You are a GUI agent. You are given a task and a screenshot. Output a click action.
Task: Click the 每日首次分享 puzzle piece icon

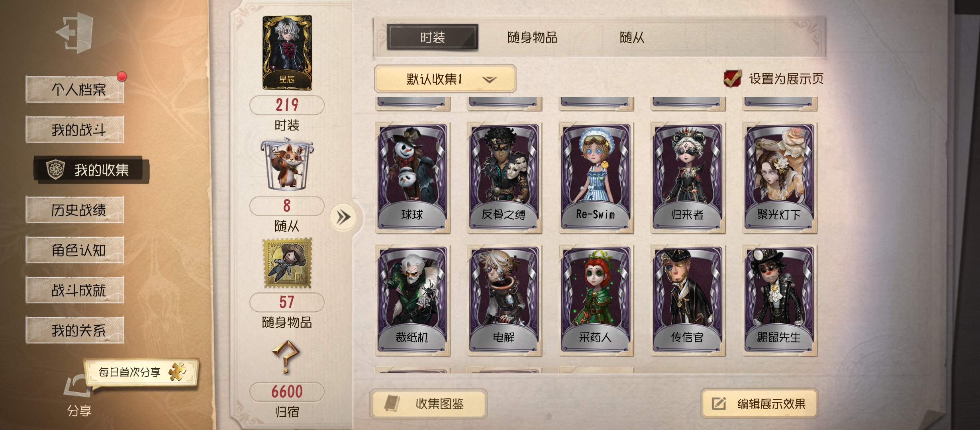click(x=177, y=372)
